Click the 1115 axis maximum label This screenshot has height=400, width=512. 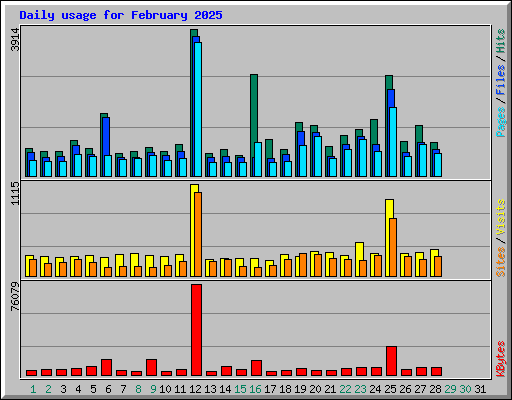click(x=15, y=193)
